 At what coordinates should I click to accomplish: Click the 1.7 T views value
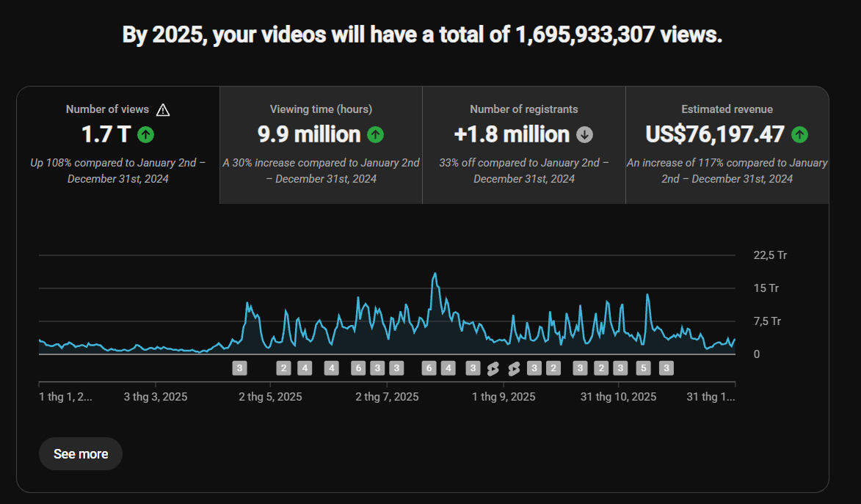click(x=106, y=134)
